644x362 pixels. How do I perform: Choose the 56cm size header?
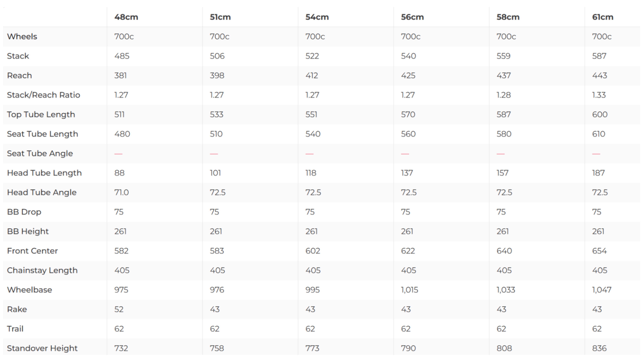[x=413, y=17]
